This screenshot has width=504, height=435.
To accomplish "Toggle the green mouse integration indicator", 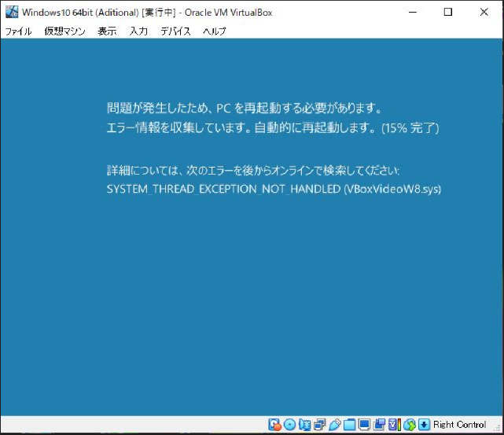I will [409, 425].
